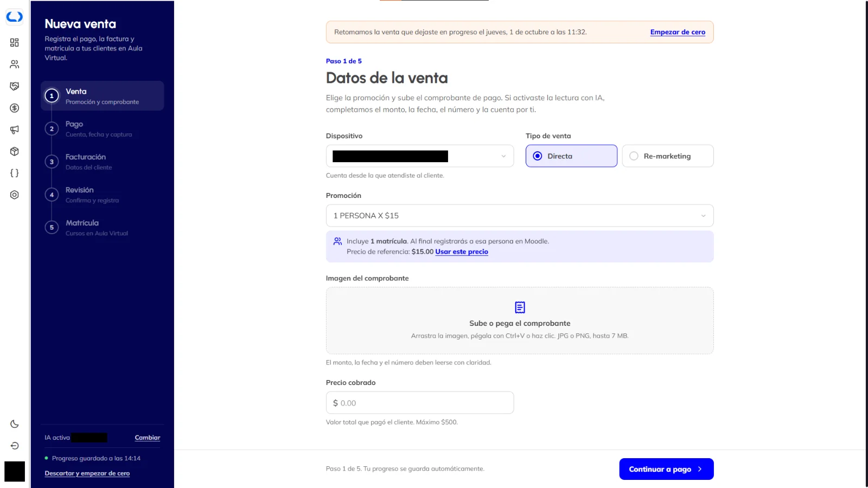Click the receipt icon in the upload area
The image size is (868, 488).
[520, 307]
